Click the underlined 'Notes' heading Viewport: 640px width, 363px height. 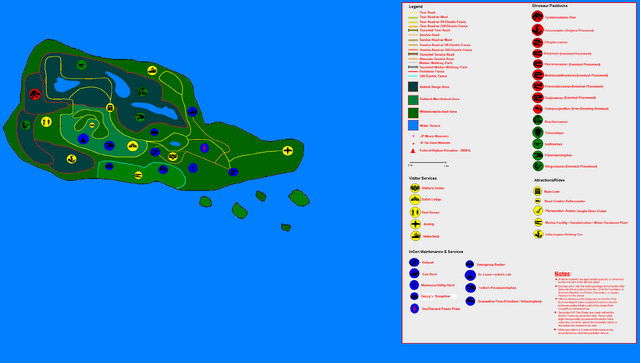tap(562, 274)
